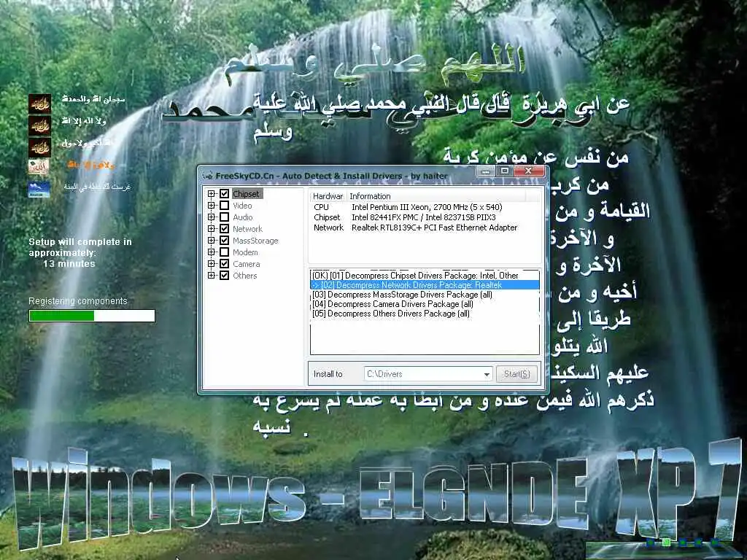Minimize the FreeSkyCD driver window
Viewport: 747px width, 560px height.
[485, 171]
